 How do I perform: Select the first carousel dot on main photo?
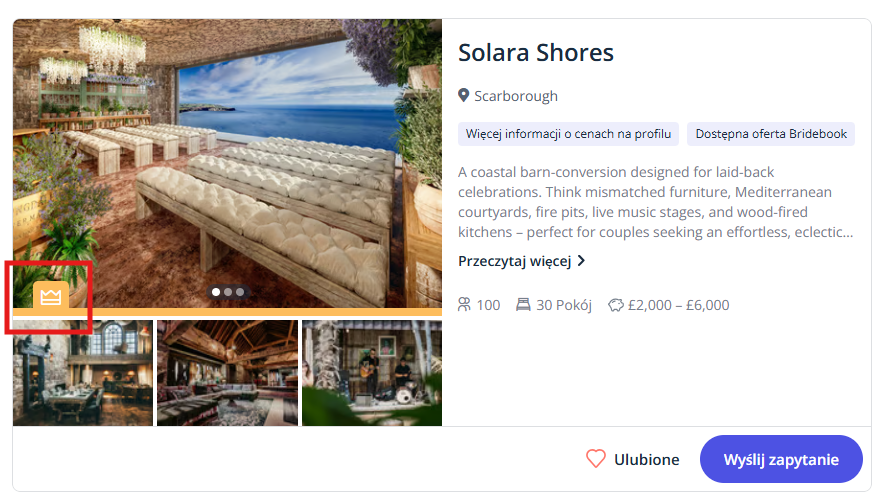click(216, 292)
